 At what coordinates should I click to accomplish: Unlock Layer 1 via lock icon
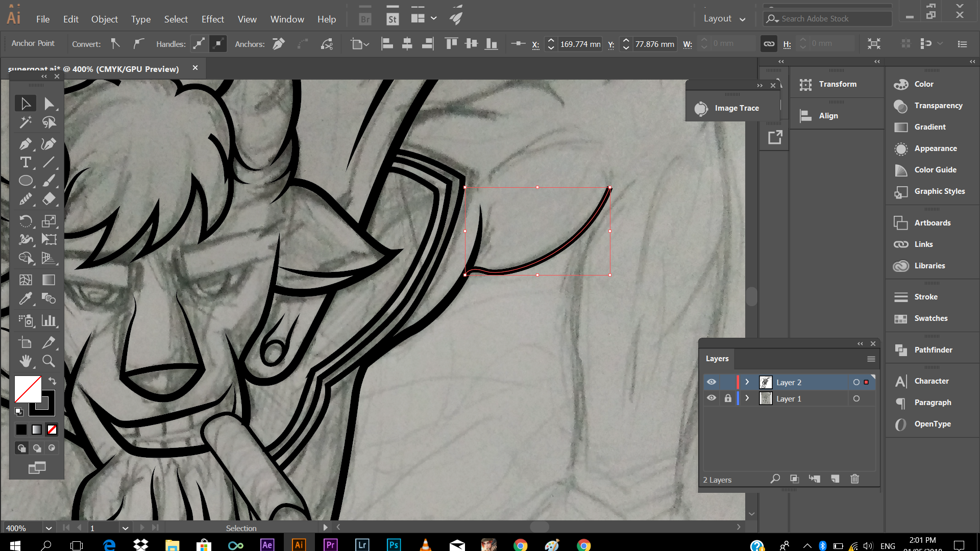(x=728, y=398)
